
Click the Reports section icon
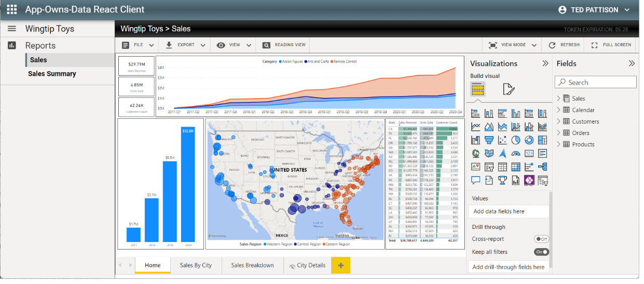[x=11, y=45]
